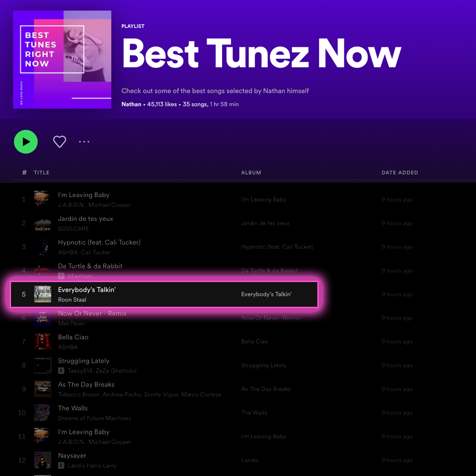Open the Everybody's Talkin' album link
Image resolution: width=476 pixels, height=476 pixels.
click(x=266, y=294)
